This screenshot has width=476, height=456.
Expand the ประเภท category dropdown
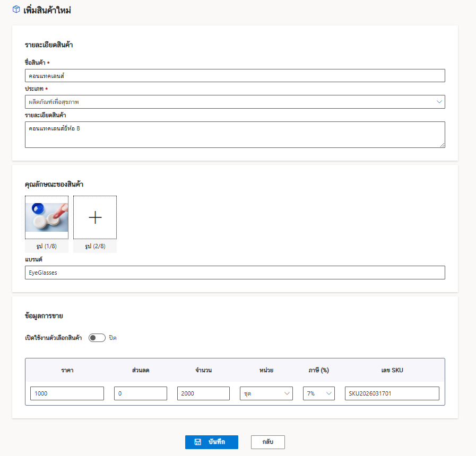tap(235, 102)
